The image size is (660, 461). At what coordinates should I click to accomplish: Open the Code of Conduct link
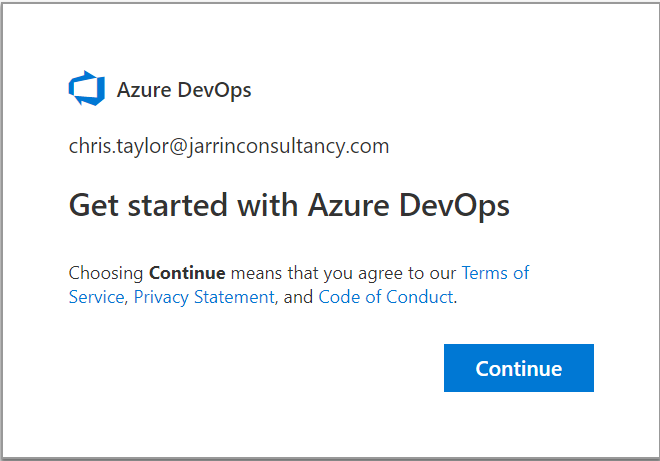click(385, 297)
